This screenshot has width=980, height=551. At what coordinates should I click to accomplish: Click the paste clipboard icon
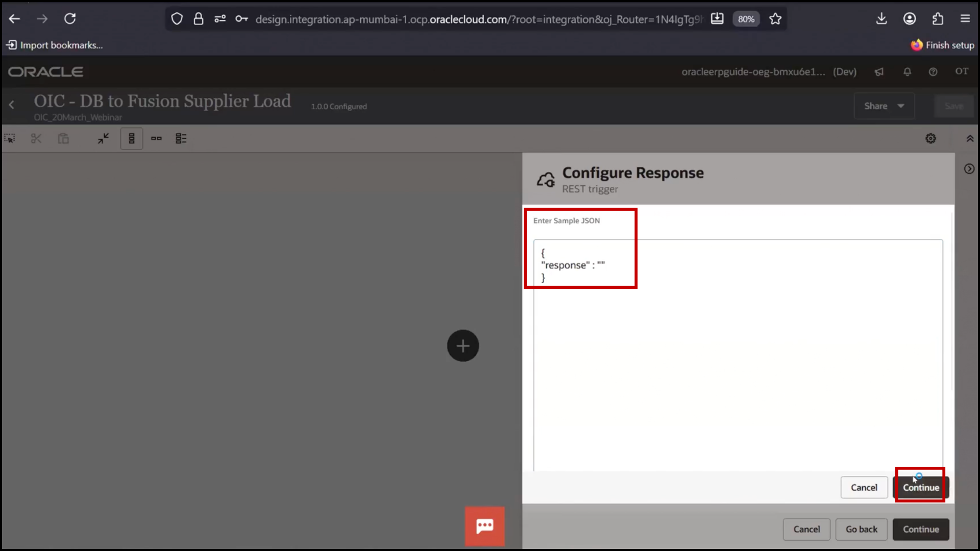[x=63, y=138]
